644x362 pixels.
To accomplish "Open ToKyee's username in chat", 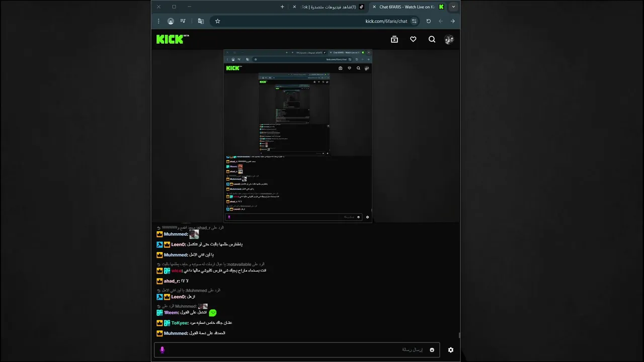I will click(180, 323).
